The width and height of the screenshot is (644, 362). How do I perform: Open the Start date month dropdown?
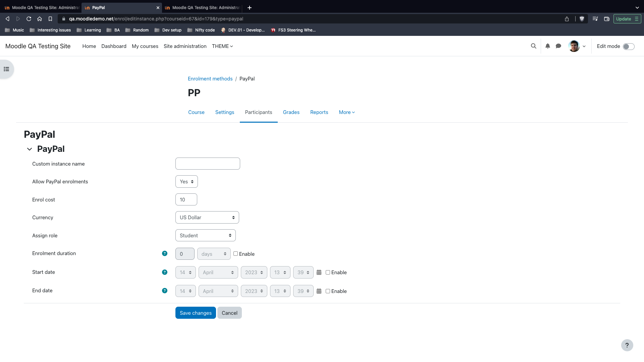click(218, 273)
